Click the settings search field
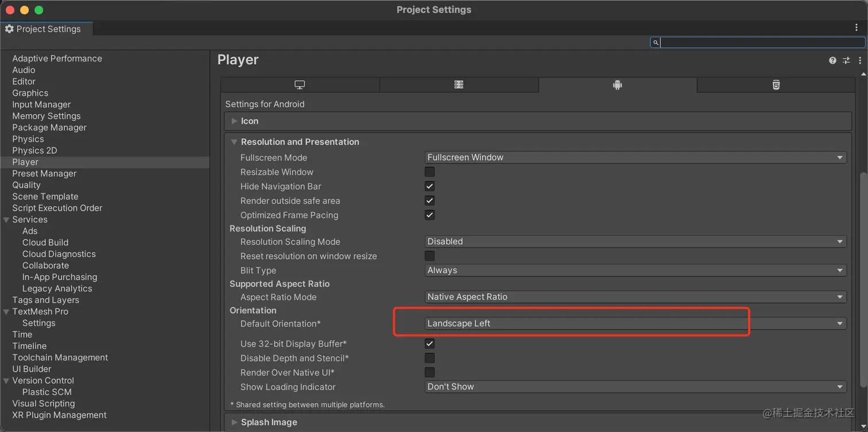The width and height of the screenshot is (868, 432). 761,42
